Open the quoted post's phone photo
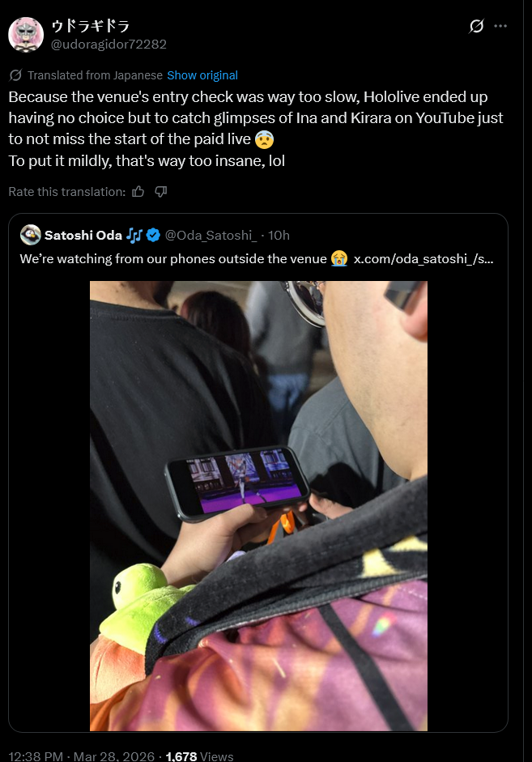 [x=258, y=506]
